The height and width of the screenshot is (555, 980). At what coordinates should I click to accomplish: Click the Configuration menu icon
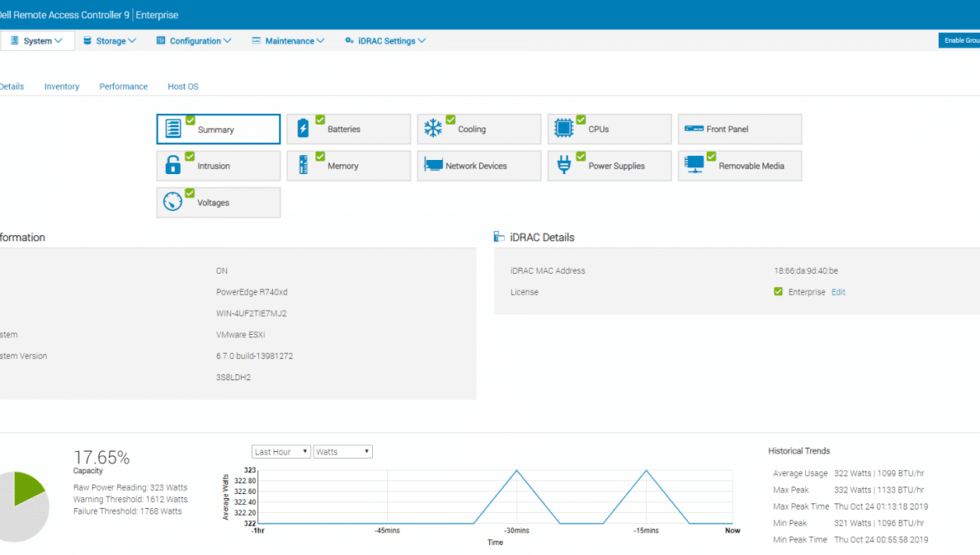(x=161, y=40)
